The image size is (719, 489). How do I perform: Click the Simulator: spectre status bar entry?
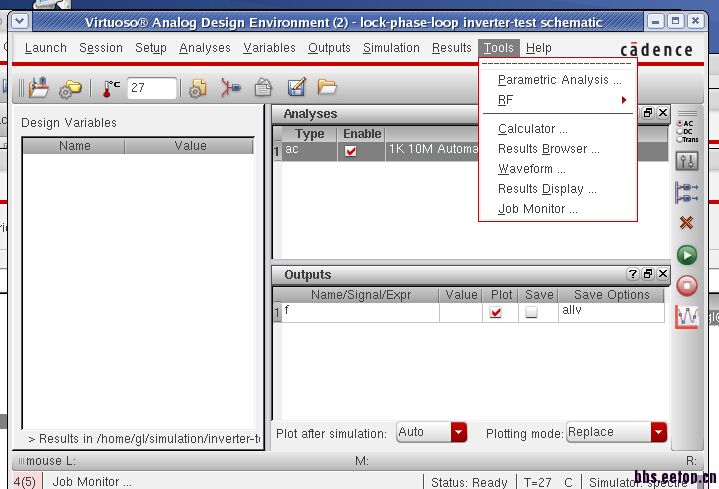click(638, 483)
